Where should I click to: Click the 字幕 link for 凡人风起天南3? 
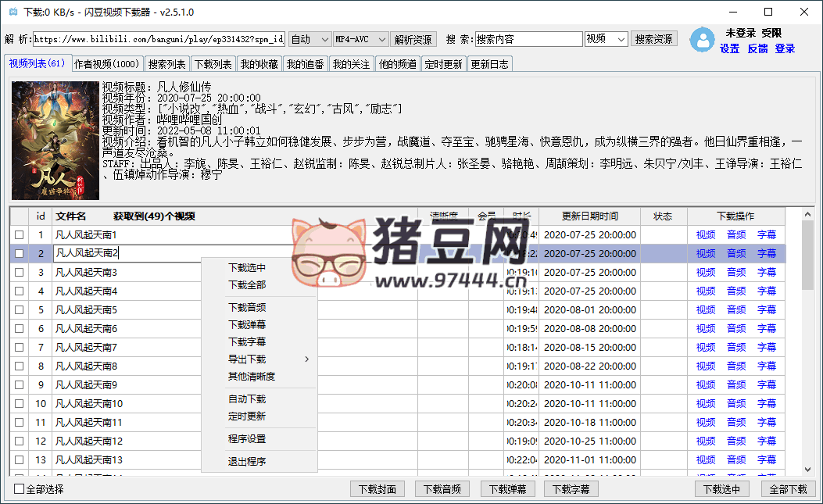click(x=767, y=272)
